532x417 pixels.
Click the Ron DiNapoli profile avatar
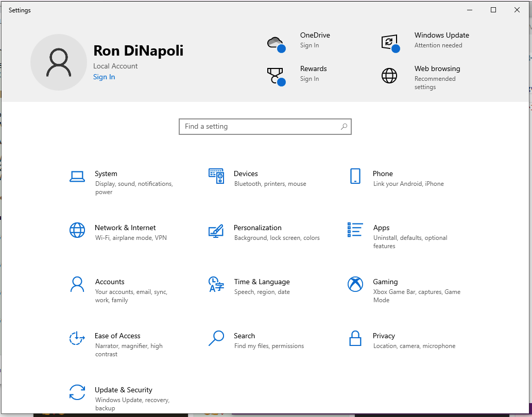[x=59, y=62]
